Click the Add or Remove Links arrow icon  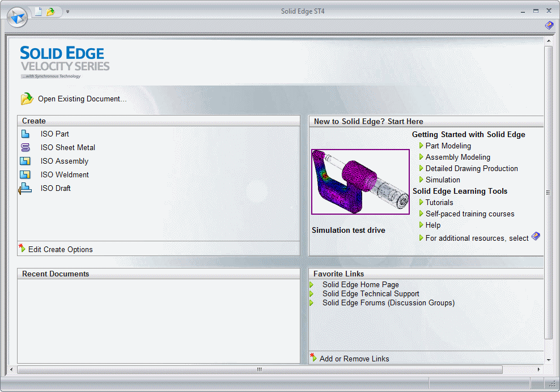pos(313,357)
